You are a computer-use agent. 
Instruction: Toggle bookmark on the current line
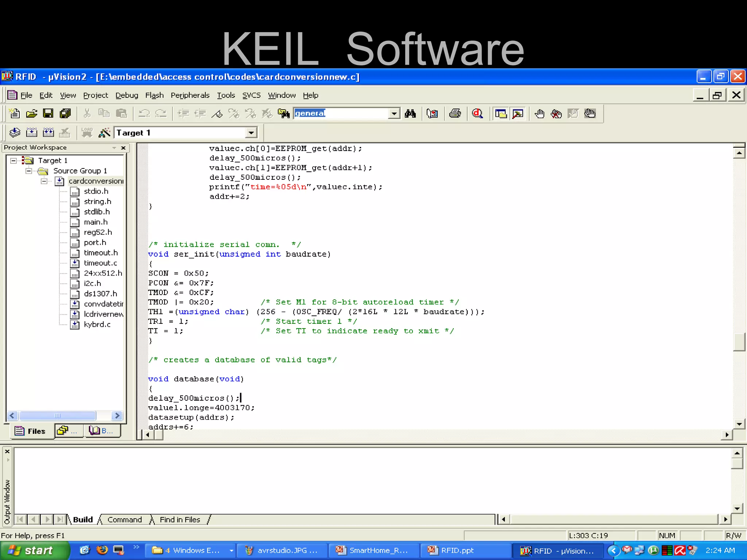tap(217, 113)
